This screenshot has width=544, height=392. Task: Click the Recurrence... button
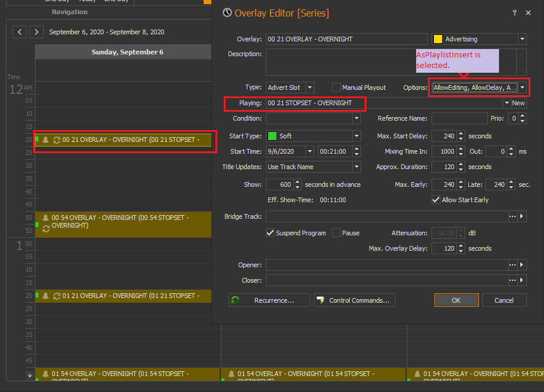[x=269, y=300]
